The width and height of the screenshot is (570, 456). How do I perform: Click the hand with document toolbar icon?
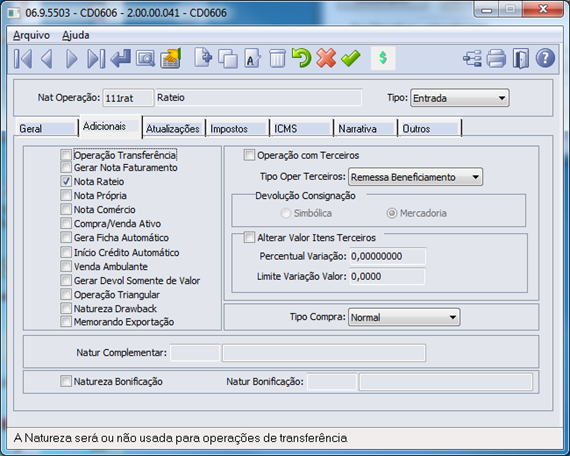170,59
